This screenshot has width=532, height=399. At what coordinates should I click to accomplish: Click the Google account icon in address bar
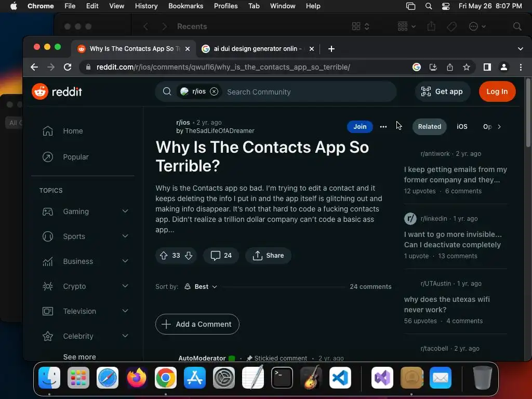416,67
